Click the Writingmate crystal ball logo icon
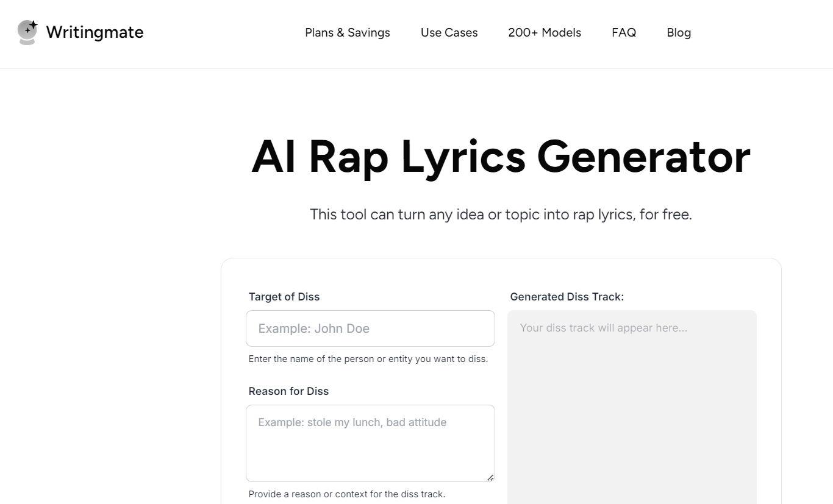 27,32
